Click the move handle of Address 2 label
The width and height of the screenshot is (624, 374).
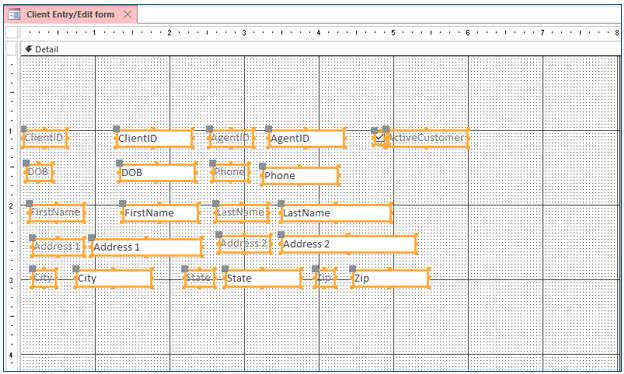pyautogui.click(x=219, y=234)
